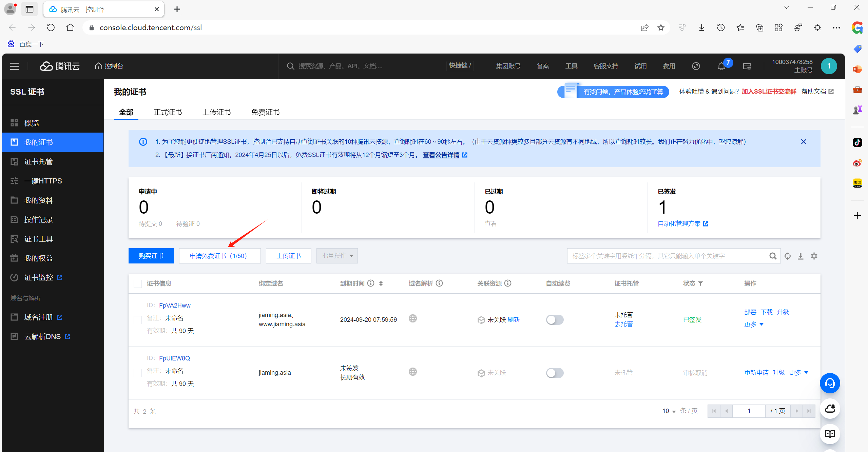Viewport: 868px width, 452px height.
Task: Click the download list icon
Action: (x=801, y=256)
